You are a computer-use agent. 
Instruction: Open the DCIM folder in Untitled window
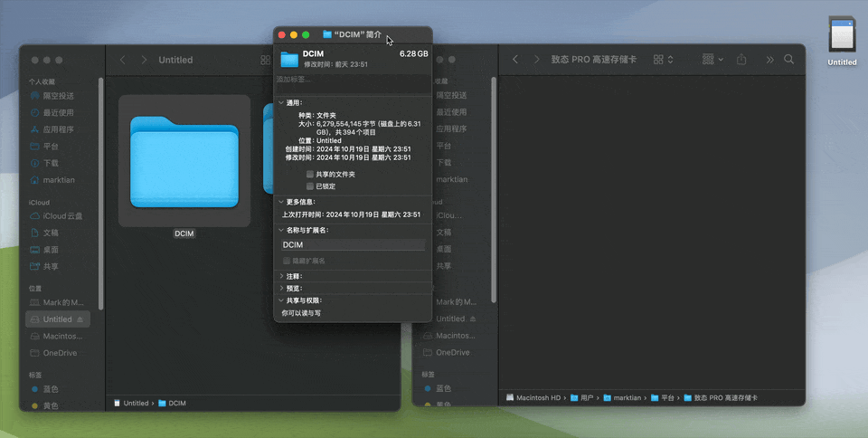184,161
